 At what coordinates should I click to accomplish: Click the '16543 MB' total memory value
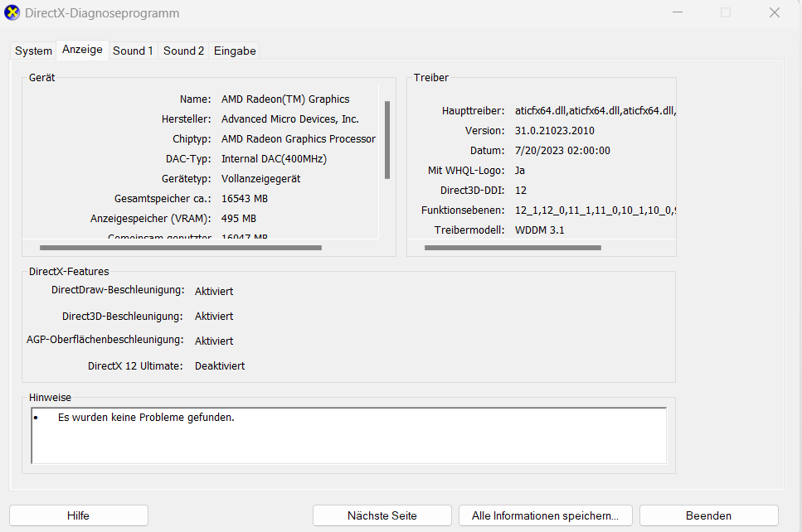[x=245, y=199]
